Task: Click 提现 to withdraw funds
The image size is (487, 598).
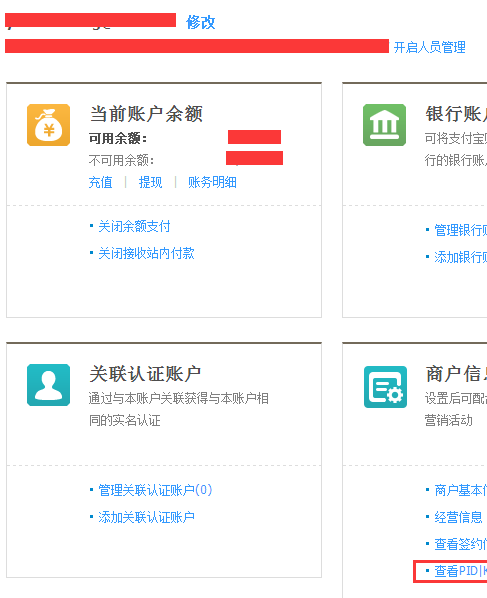Action: [x=150, y=182]
